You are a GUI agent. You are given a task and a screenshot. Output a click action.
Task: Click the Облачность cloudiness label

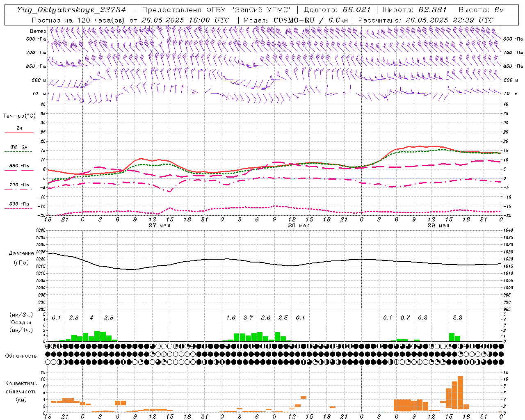point(21,356)
